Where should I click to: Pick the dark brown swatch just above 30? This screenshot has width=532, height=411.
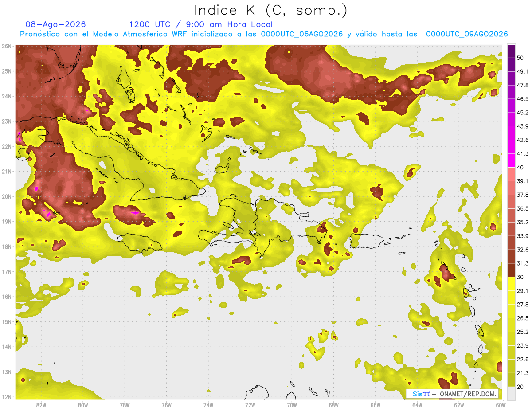pyautogui.click(x=511, y=270)
